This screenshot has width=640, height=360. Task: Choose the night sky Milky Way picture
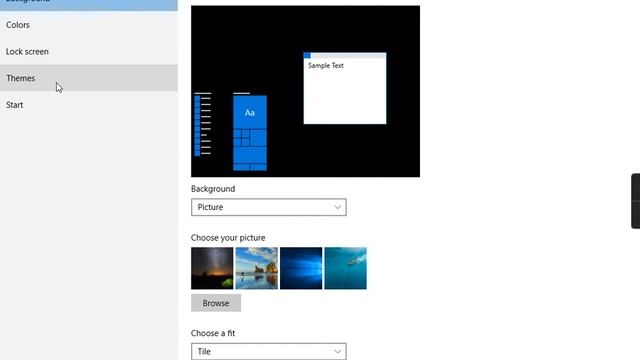212,268
